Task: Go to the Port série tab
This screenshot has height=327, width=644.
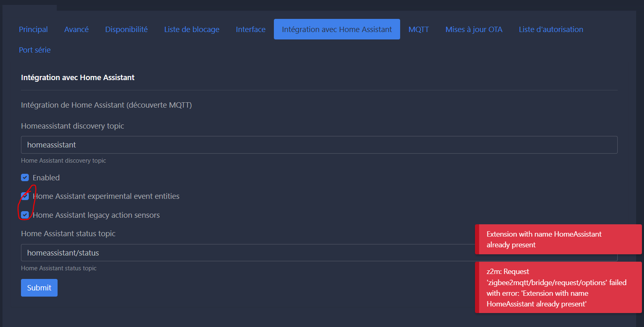Action: click(35, 50)
